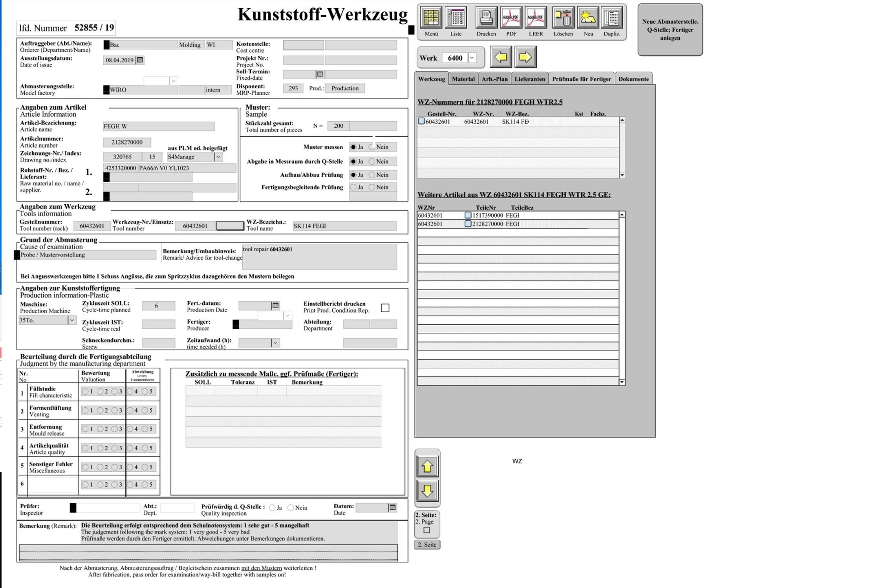
Task: Select Nein for Aufbau/Abbau Prüfung
Action: click(371, 175)
